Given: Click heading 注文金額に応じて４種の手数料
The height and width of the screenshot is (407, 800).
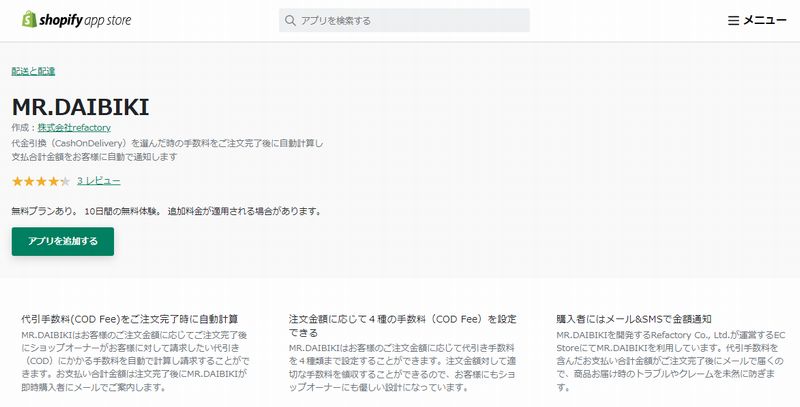Looking at the screenshot, I should [x=403, y=326].
